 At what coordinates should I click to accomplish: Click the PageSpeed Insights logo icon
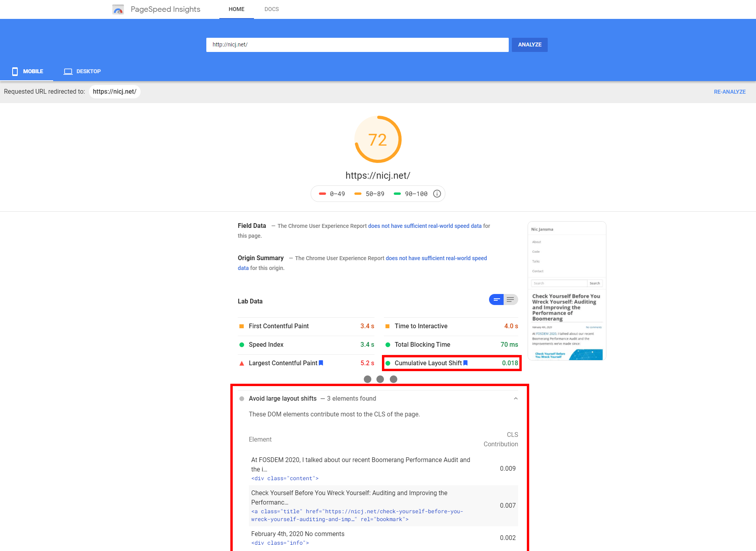118,9
